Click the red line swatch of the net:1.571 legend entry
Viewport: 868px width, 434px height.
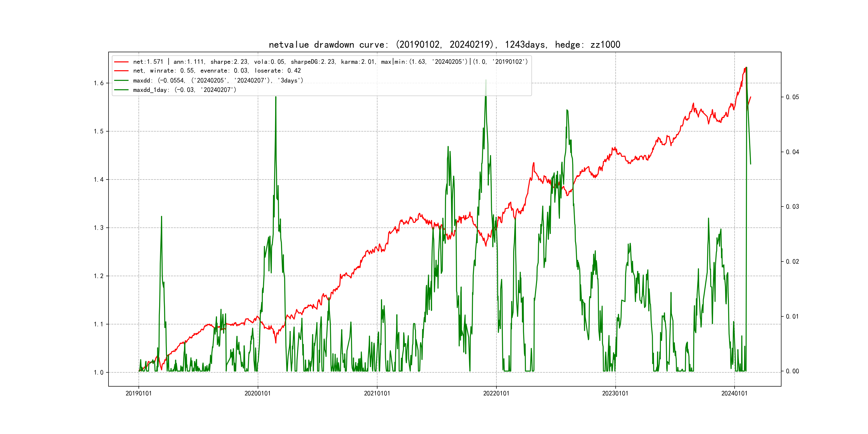point(121,62)
